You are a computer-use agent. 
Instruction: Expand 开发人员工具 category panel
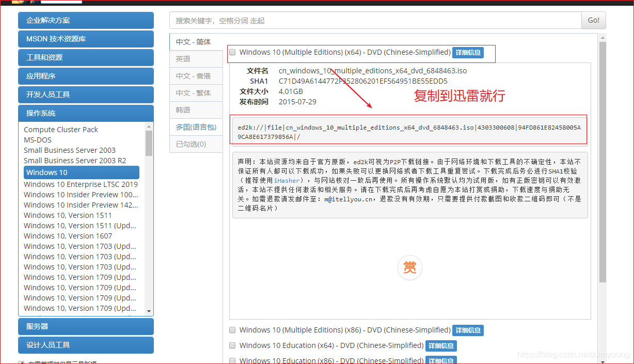click(86, 95)
